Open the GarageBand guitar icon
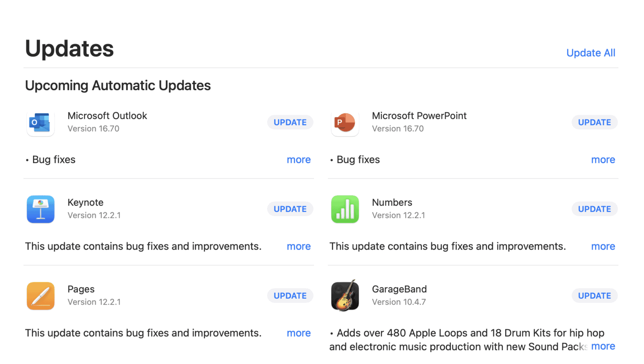644x364 pixels. [x=345, y=296]
